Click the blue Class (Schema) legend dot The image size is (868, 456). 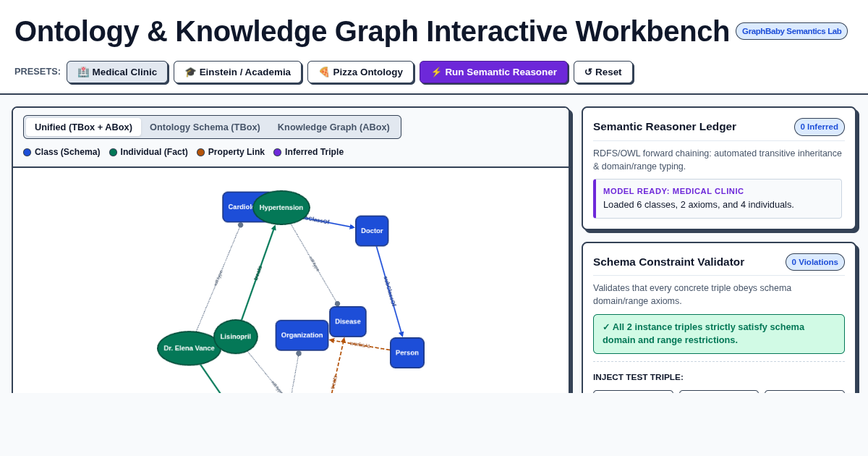27,152
